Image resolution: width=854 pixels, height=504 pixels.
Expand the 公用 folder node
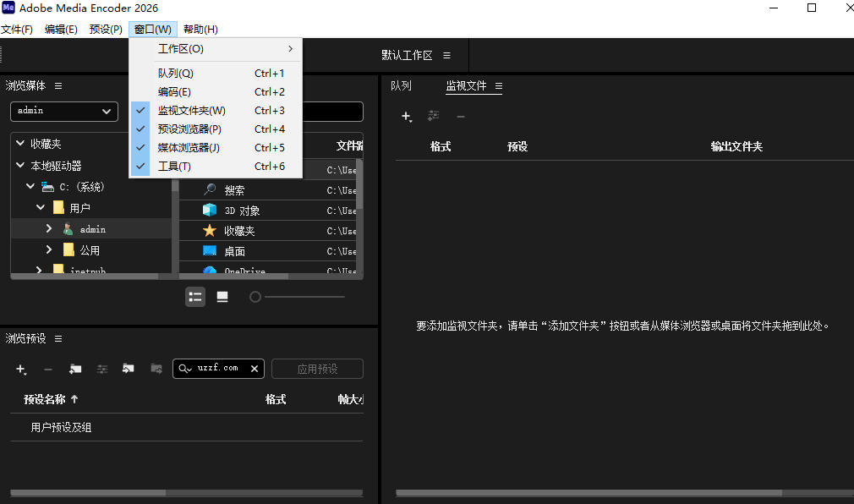(x=49, y=249)
